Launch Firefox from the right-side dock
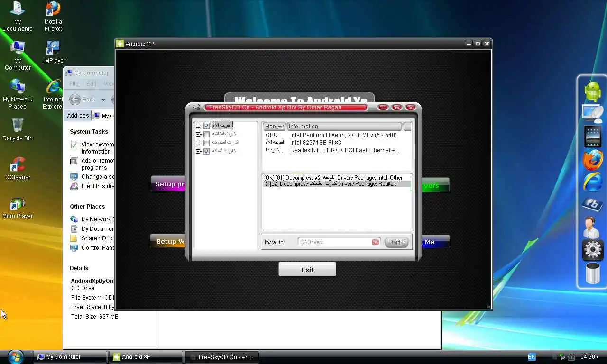The width and height of the screenshot is (607, 364). click(x=592, y=160)
